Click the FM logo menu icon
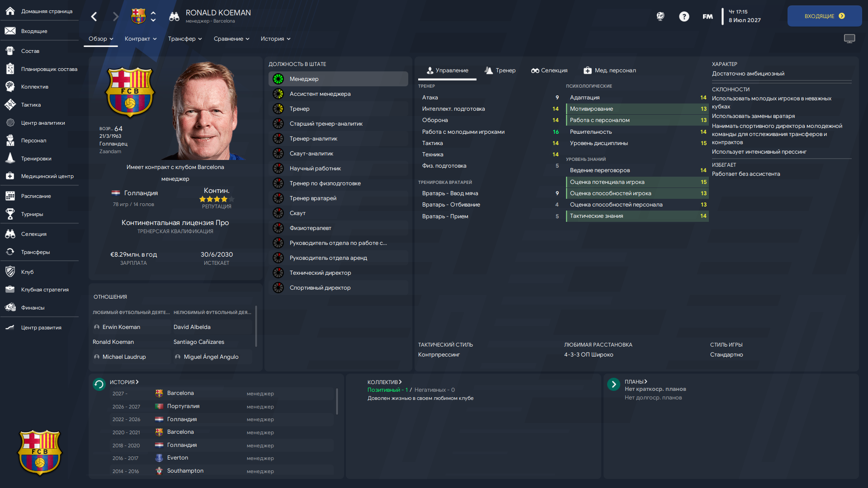The width and height of the screenshot is (868, 488). 708,17
